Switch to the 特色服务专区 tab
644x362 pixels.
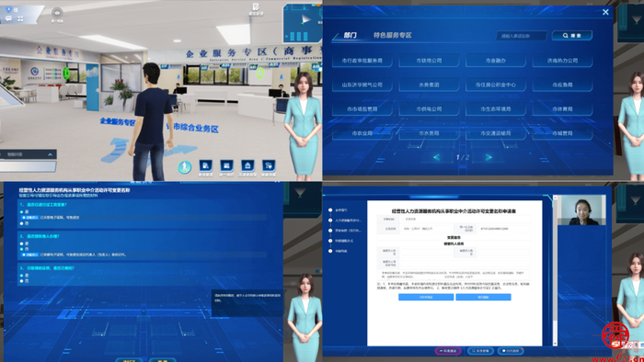tap(392, 35)
